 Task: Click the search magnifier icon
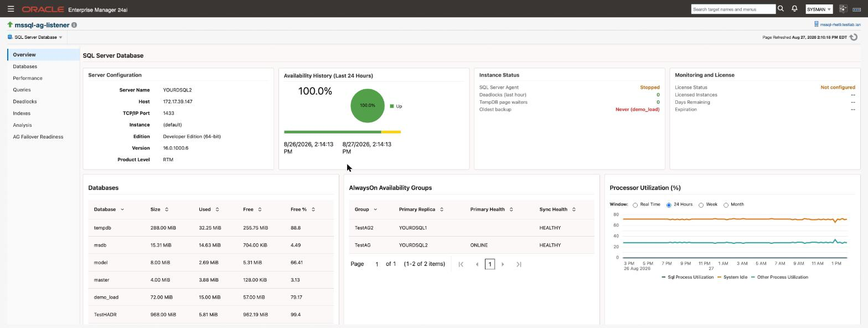pyautogui.click(x=781, y=9)
